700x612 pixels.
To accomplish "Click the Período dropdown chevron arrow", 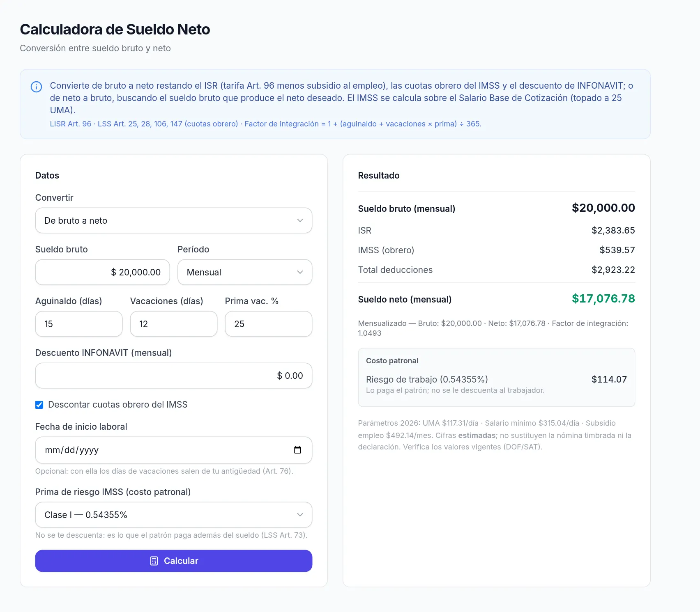I will [300, 272].
